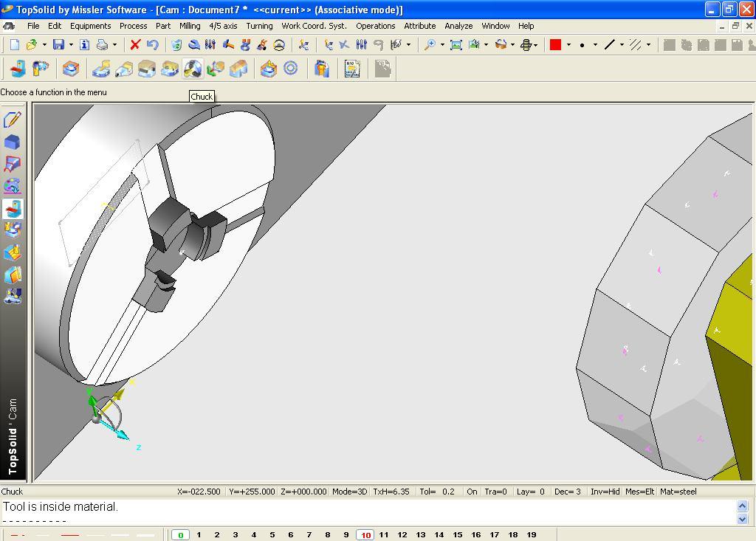This screenshot has width=756, height=541.
Task: Click the red color swatch in toolbar
Action: coord(555,45)
